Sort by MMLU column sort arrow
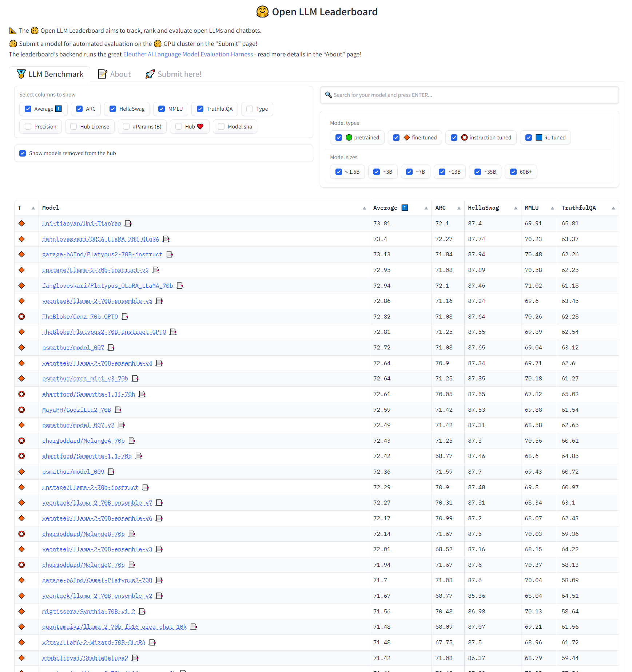This screenshot has width=632, height=672. pyautogui.click(x=552, y=208)
